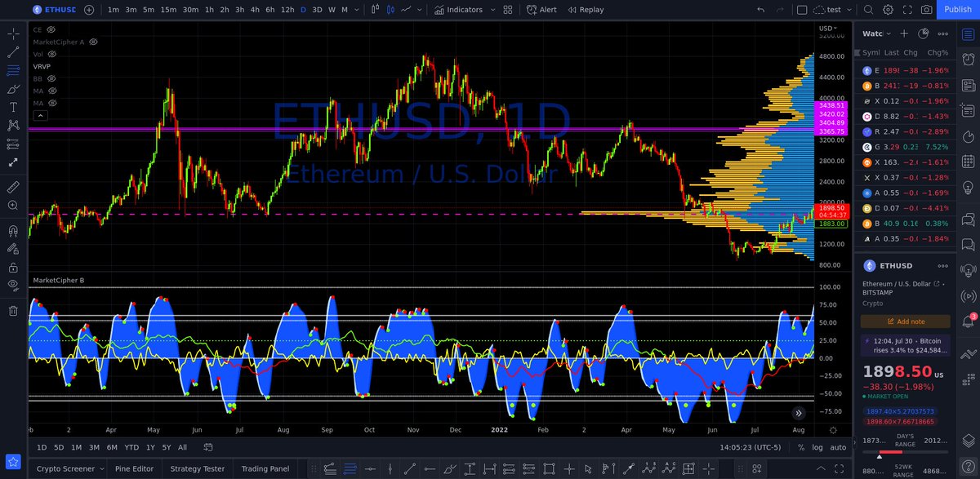The width and height of the screenshot is (980, 479).
Task: Toggle visibility of the first MA indicator
Action: (51, 91)
